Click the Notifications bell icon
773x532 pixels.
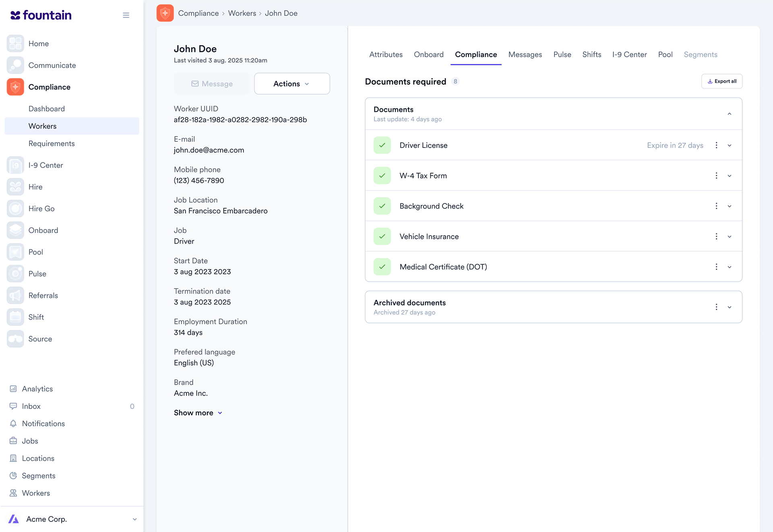pos(13,424)
